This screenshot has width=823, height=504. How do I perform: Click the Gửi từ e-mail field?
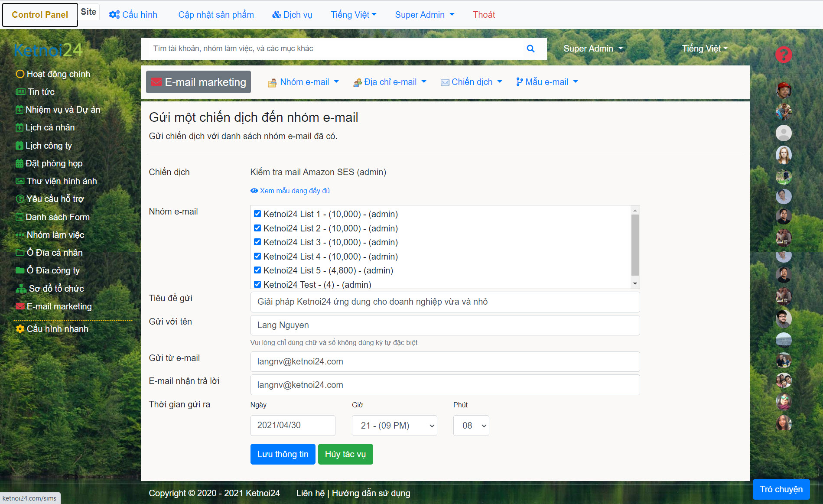pyautogui.click(x=445, y=362)
